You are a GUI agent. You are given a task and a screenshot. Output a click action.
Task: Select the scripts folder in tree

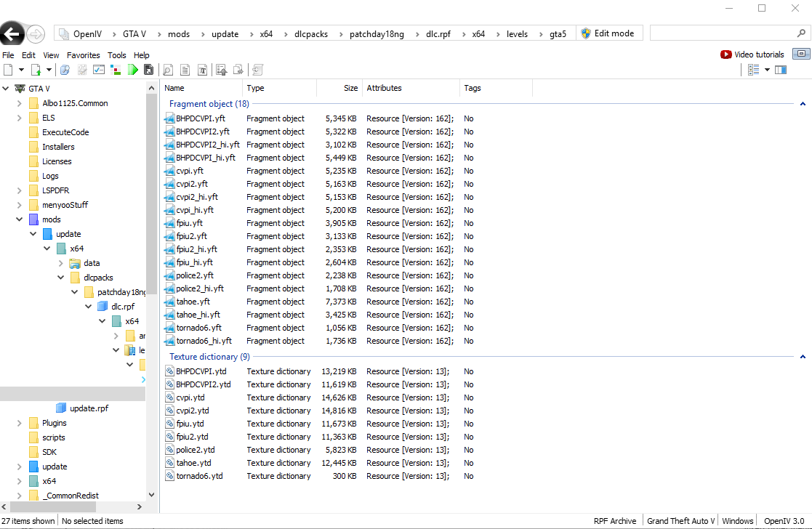[53, 437]
